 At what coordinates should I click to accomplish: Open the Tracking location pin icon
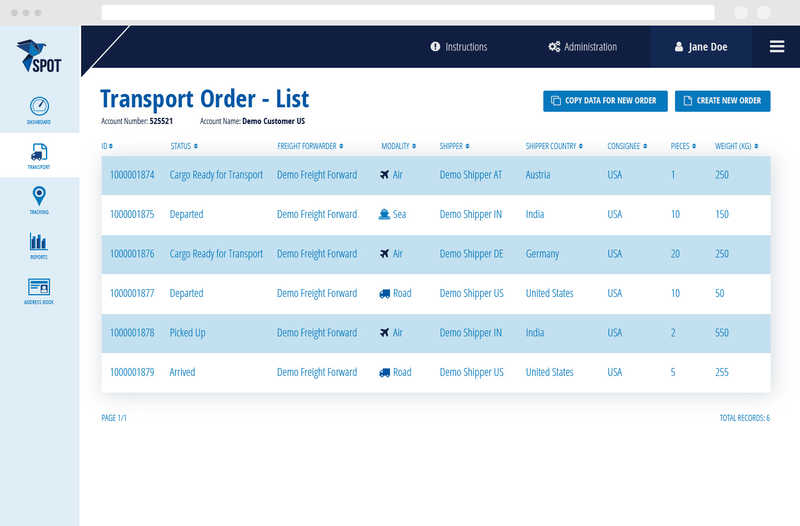39,197
